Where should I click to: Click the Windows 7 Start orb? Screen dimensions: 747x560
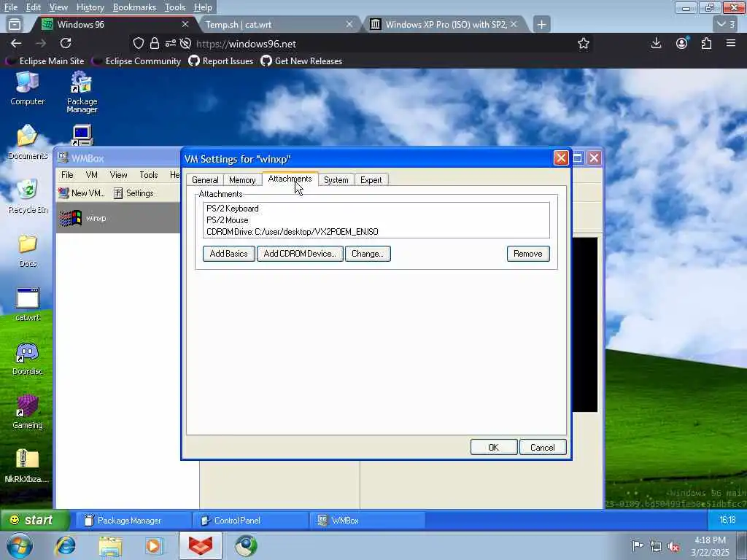pyautogui.click(x=20, y=545)
